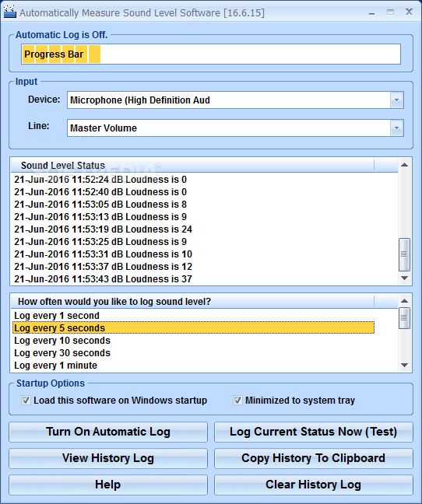This screenshot has height=504, width=422.
Task: Select entry 11:53:37 dB Loudness is 12
Action: tap(193, 267)
